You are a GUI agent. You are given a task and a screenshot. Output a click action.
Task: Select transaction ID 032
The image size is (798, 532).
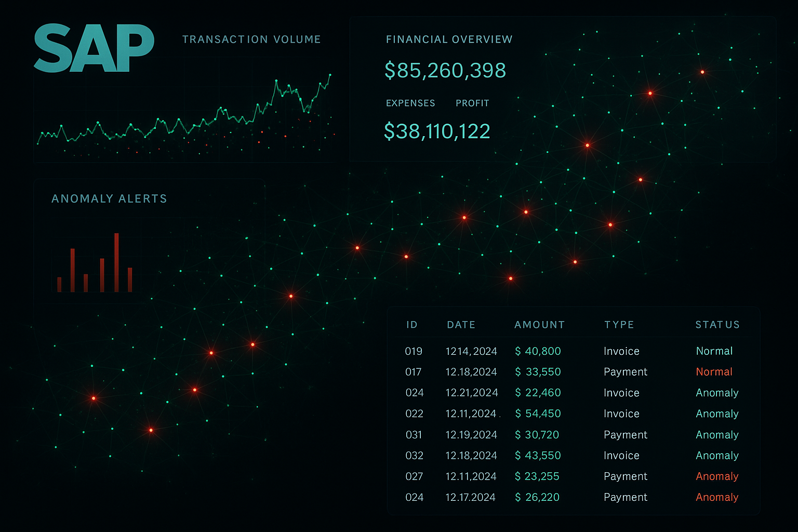(x=414, y=456)
